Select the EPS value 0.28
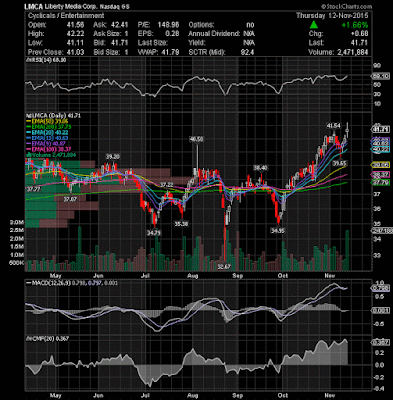The image size is (393, 400). click(172, 34)
